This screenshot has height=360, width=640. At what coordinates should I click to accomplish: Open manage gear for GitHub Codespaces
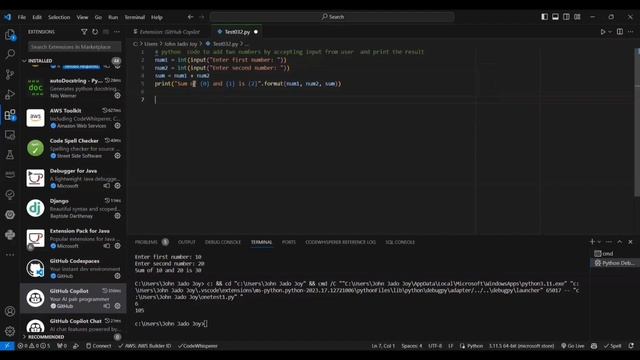(118, 276)
